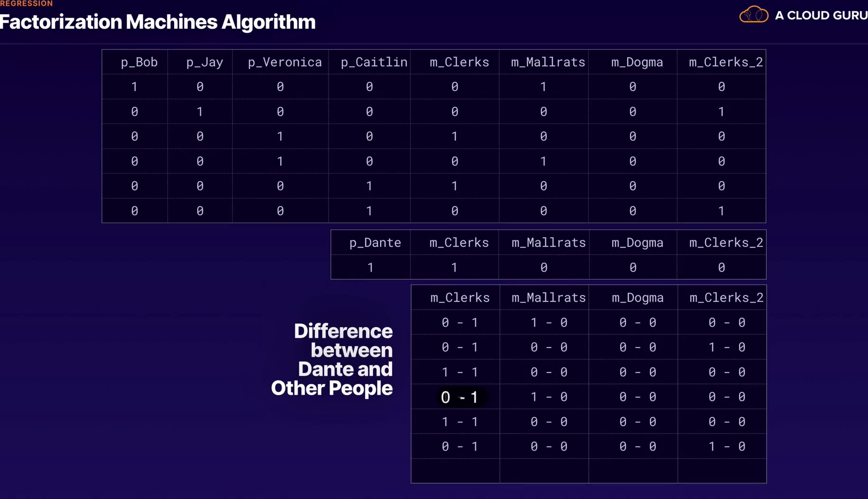Click the 1 value under p_Dante

coord(370,268)
